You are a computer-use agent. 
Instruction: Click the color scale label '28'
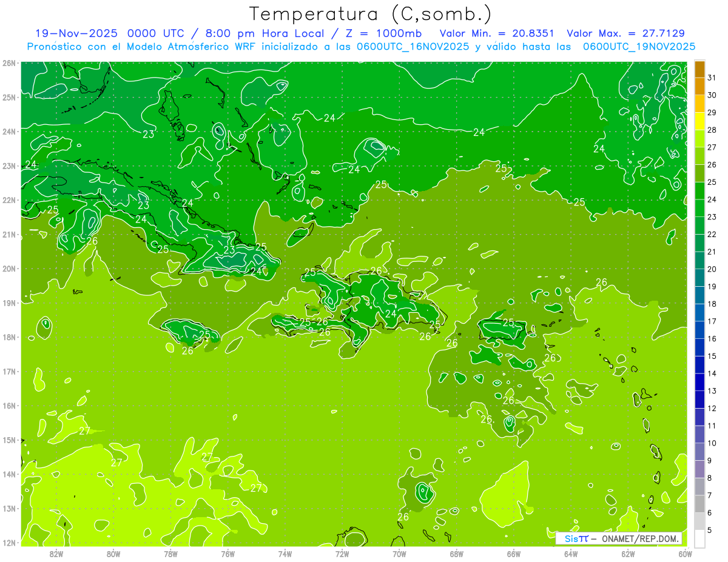pos(712,130)
